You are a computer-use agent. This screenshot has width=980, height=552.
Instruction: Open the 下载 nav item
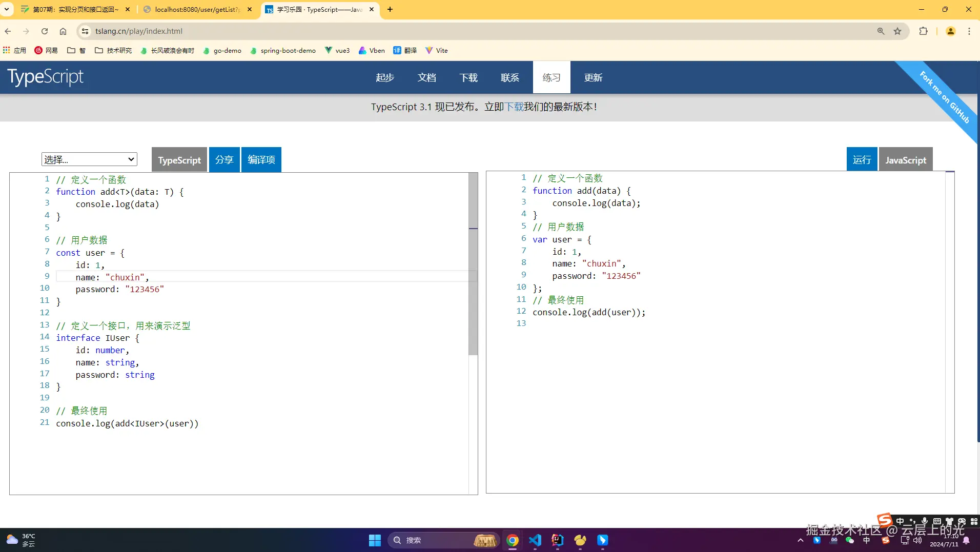pos(468,77)
